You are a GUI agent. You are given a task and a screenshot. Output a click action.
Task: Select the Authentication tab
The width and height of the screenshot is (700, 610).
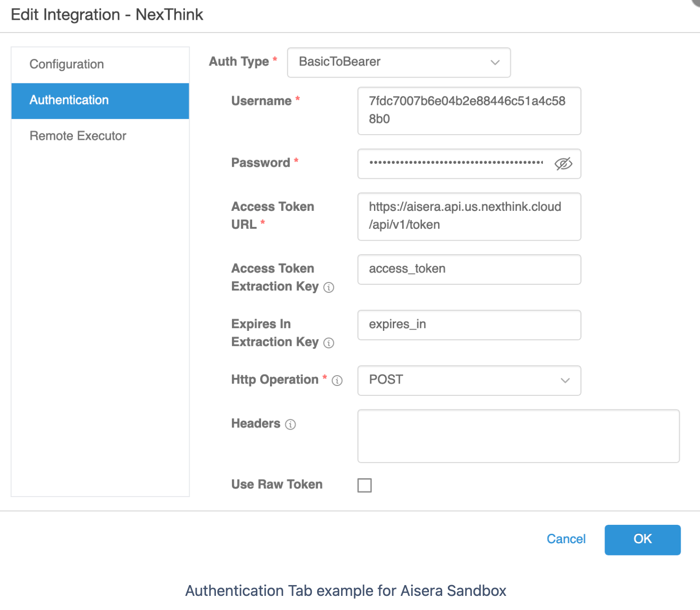[x=69, y=100]
